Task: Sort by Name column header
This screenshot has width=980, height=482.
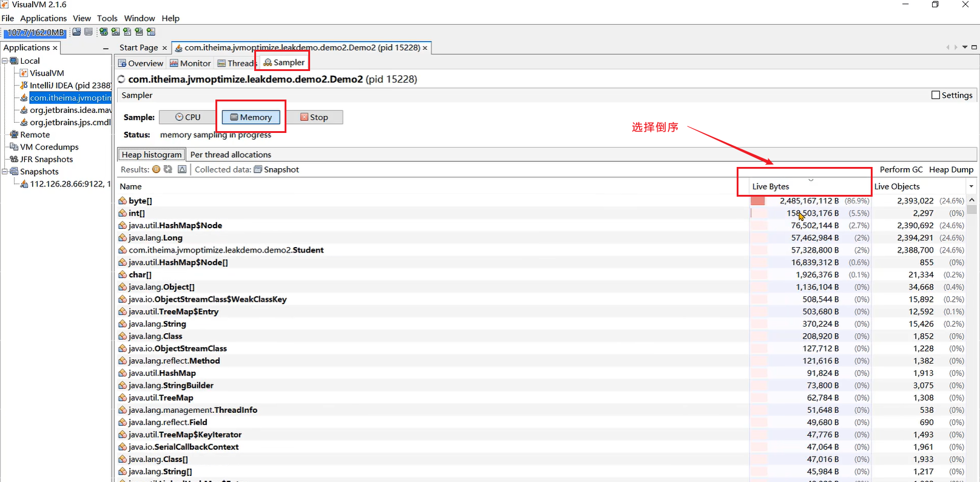Action: (x=433, y=186)
